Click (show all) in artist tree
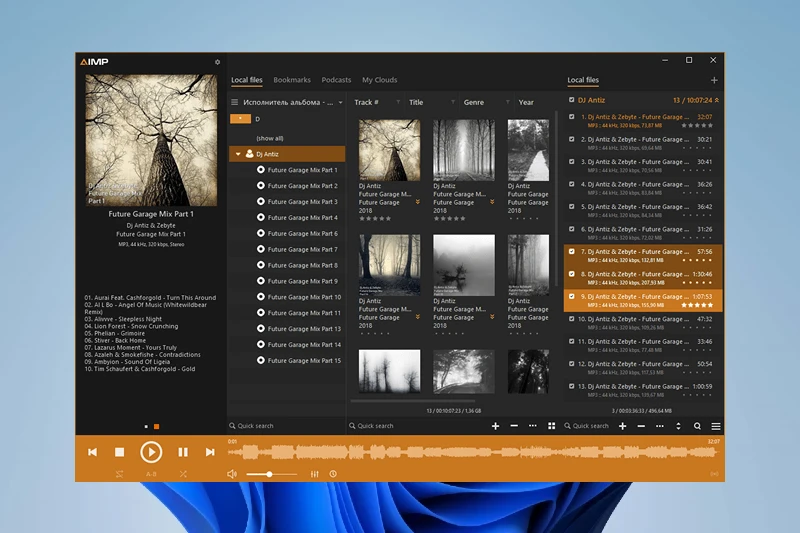 [x=270, y=138]
